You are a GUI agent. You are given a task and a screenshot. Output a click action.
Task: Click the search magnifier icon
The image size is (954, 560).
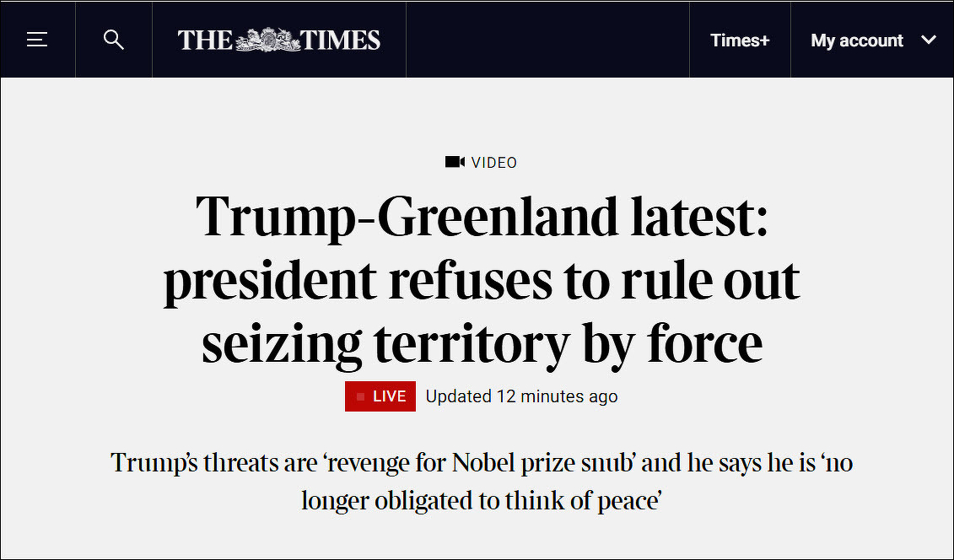114,40
